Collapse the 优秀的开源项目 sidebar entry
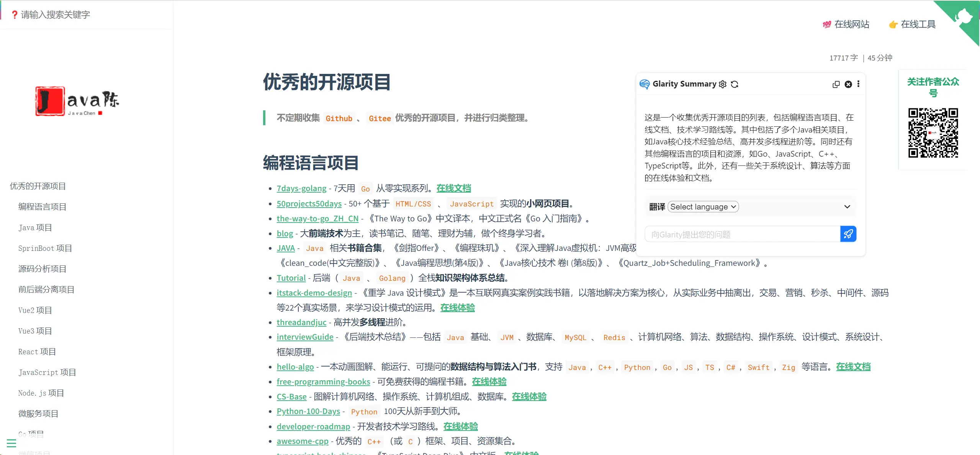This screenshot has width=980, height=455. pos(37,186)
